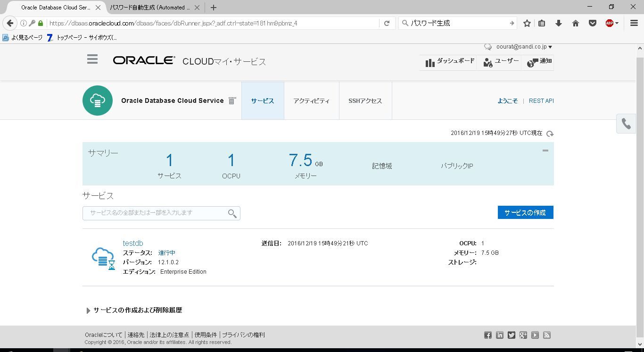Click the phone contact icon on right edge
This screenshot has width=644, height=352.
coord(626,124)
